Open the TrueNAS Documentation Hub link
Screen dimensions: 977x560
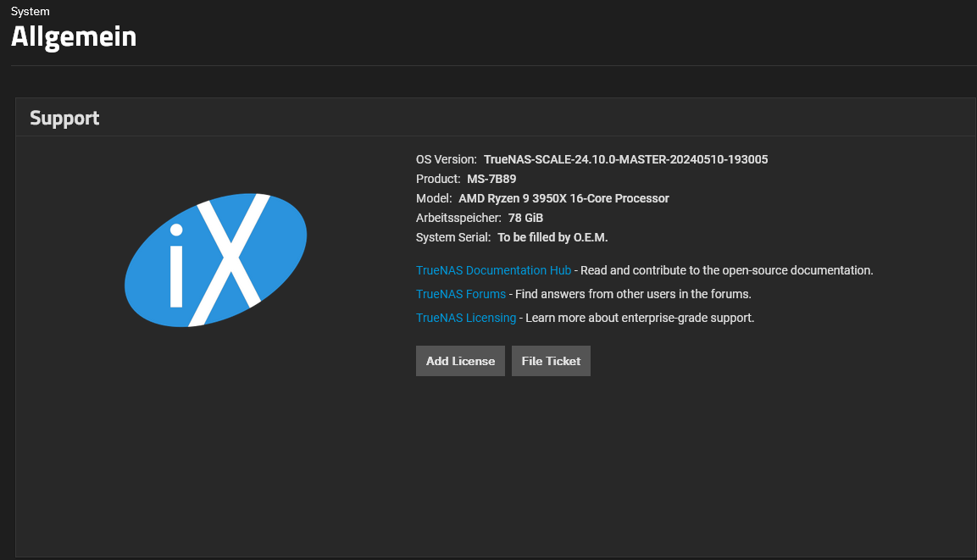[493, 270]
